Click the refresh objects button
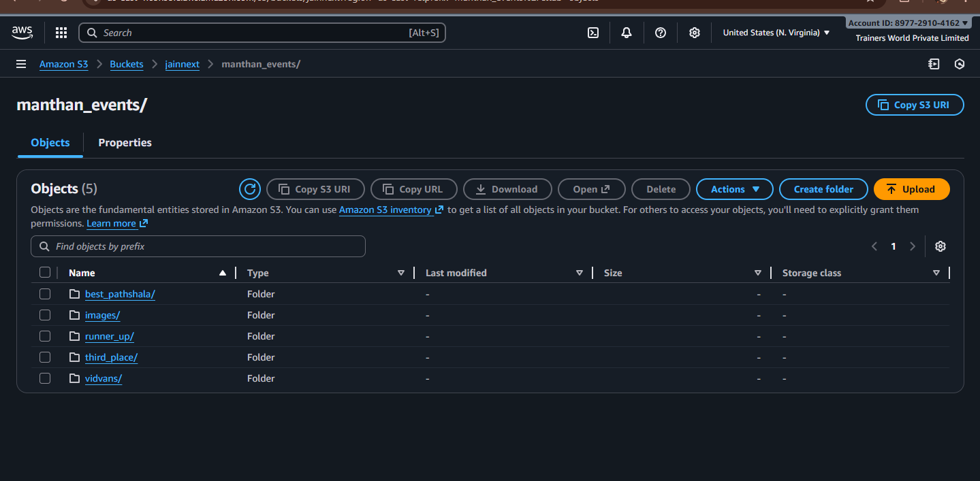Viewport: 980px width, 481px height. click(x=250, y=189)
